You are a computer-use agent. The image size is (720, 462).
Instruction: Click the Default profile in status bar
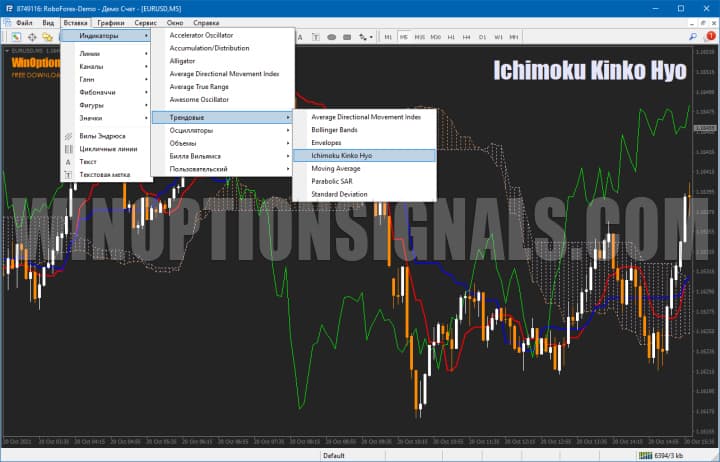pos(334,455)
